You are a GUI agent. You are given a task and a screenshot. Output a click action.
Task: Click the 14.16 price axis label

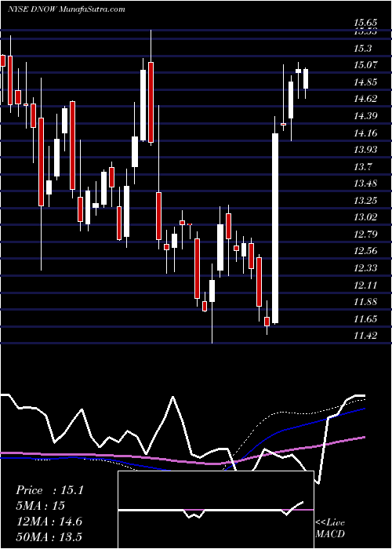(366, 133)
